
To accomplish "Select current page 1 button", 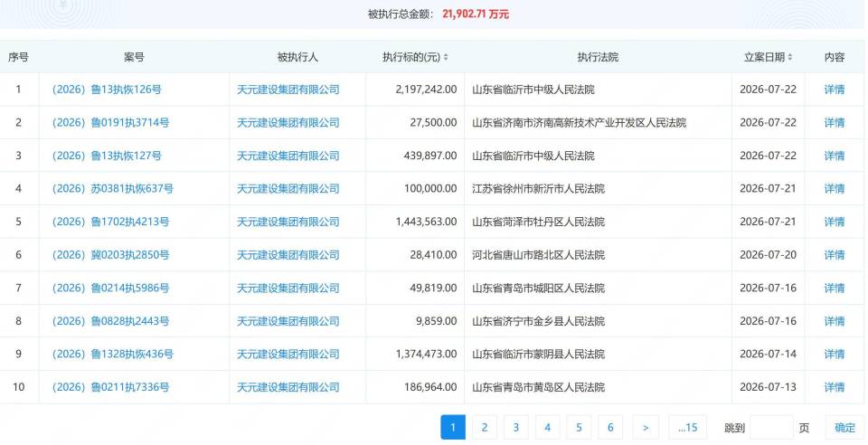I will pos(453,427).
